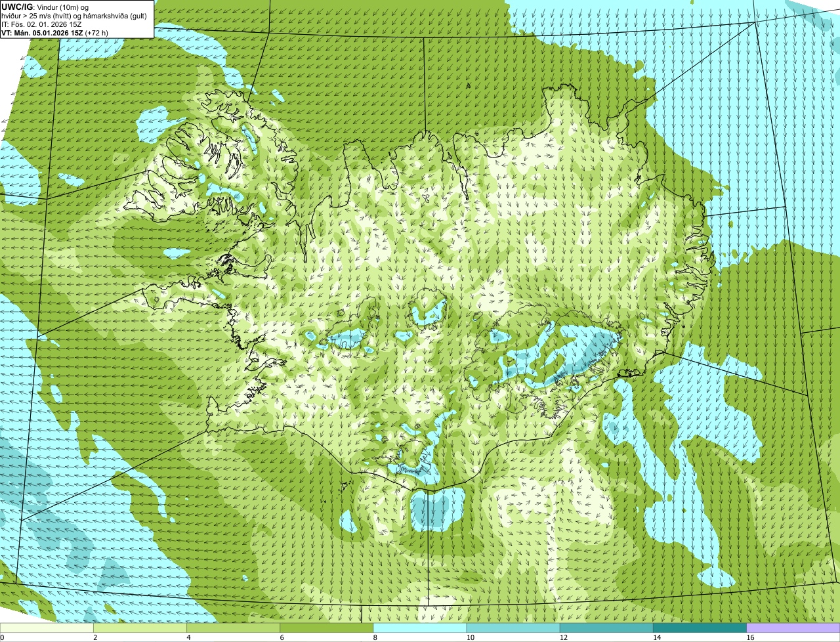This screenshot has width=840, height=642.
Task: Click the "(+72 h)" forecast offset text
Action: (x=97, y=32)
